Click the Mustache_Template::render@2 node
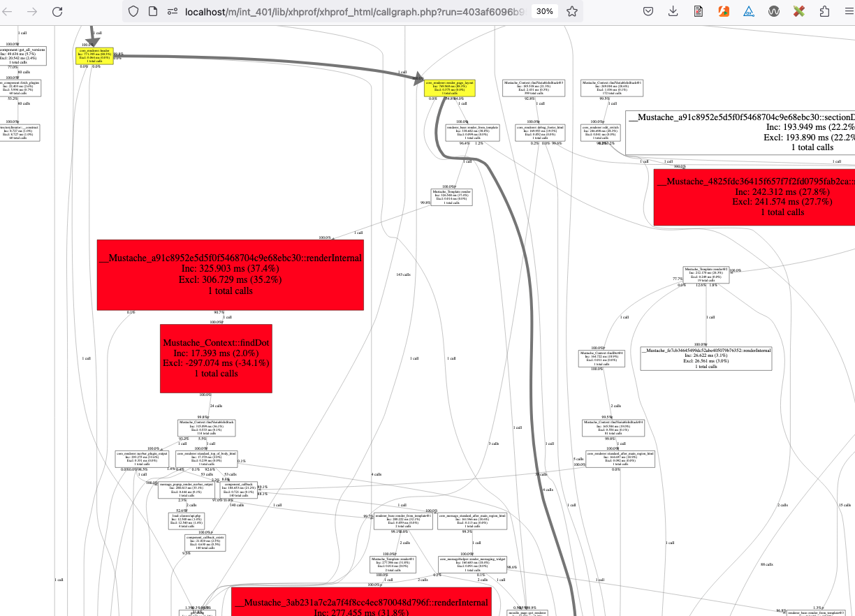Viewport: 855px width, 616px height. [x=706, y=274]
